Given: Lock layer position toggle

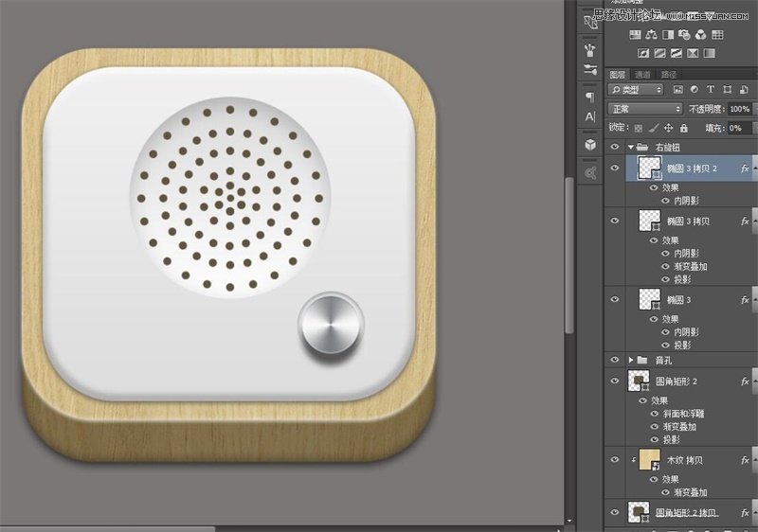Looking at the screenshot, I should 669,128.
